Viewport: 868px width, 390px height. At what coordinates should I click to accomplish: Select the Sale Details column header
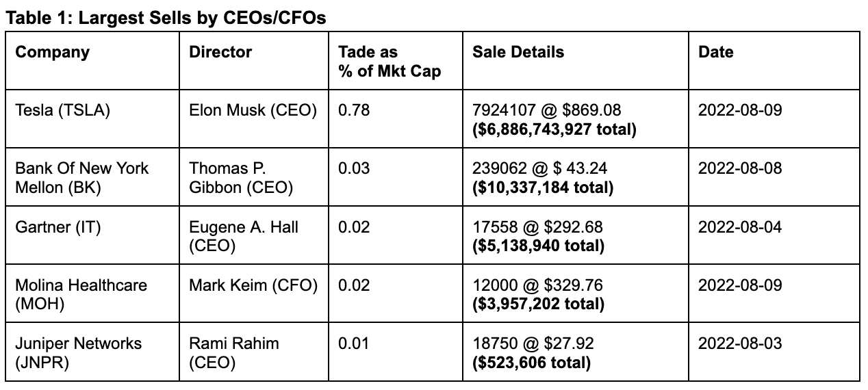point(576,60)
